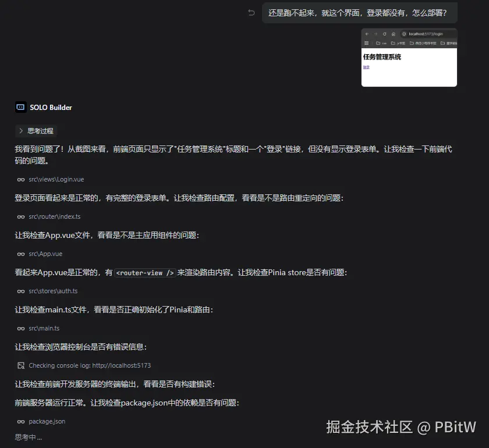This screenshot has height=448, width=489.
Task: Click the console log inspect icon
Action: point(21,366)
